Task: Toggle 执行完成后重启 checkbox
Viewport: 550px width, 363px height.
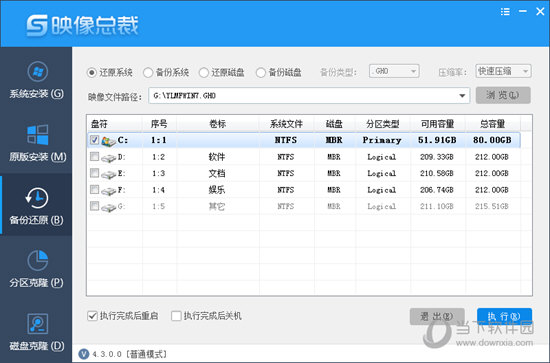Action: (92, 316)
